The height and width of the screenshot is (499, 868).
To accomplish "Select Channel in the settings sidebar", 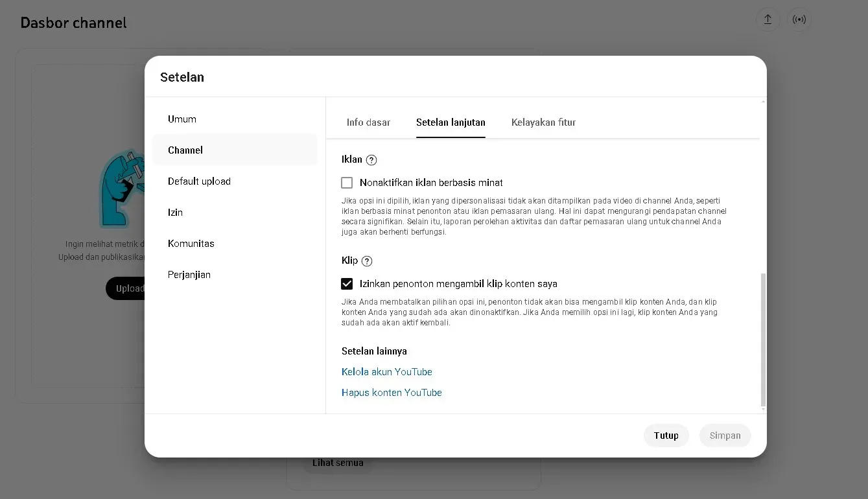I will pyautogui.click(x=185, y=150).
